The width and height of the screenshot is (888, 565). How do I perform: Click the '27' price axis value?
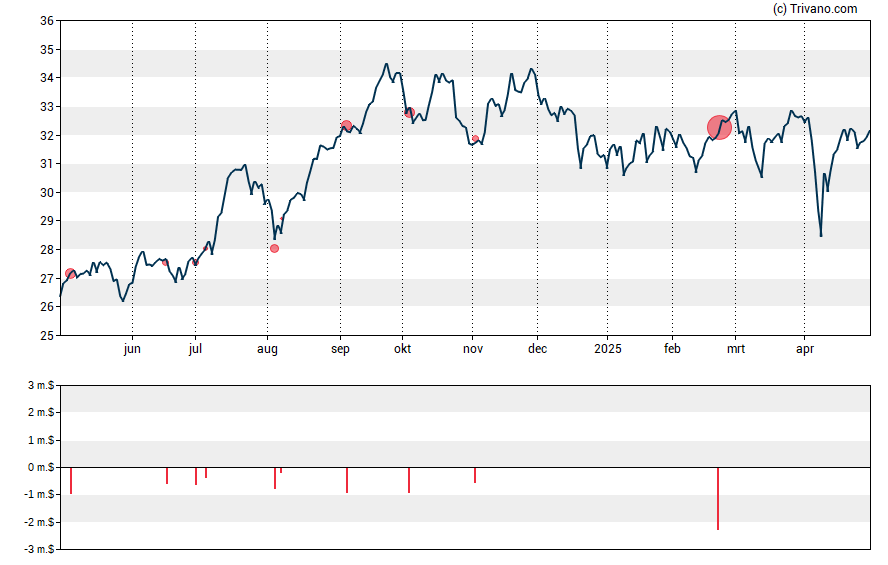[x=47, y=279]
